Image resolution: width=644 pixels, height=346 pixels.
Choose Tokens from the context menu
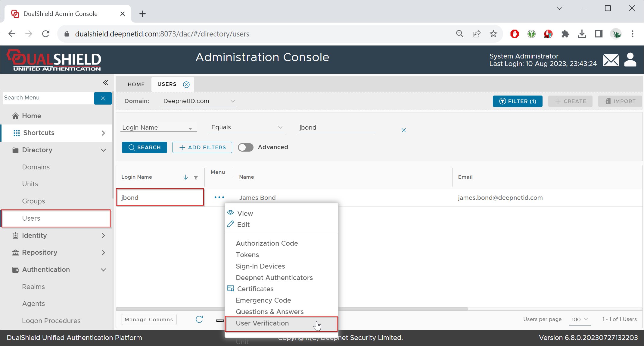pos(247,255)
